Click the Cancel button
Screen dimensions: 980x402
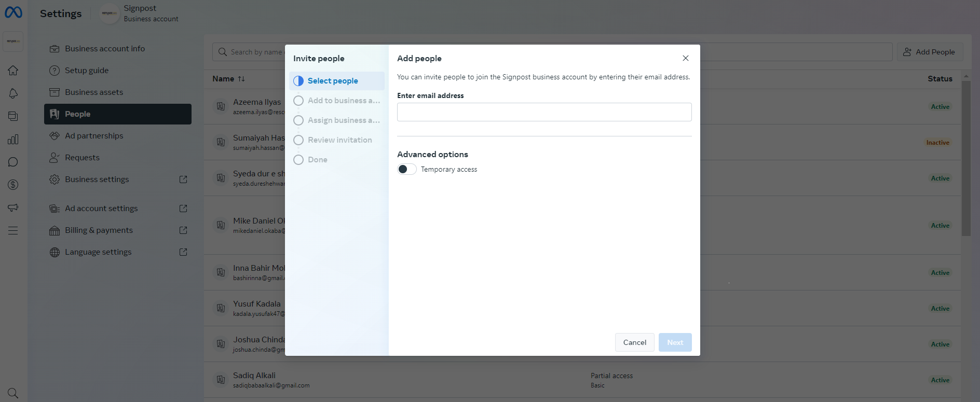click(x=634, y=342)
